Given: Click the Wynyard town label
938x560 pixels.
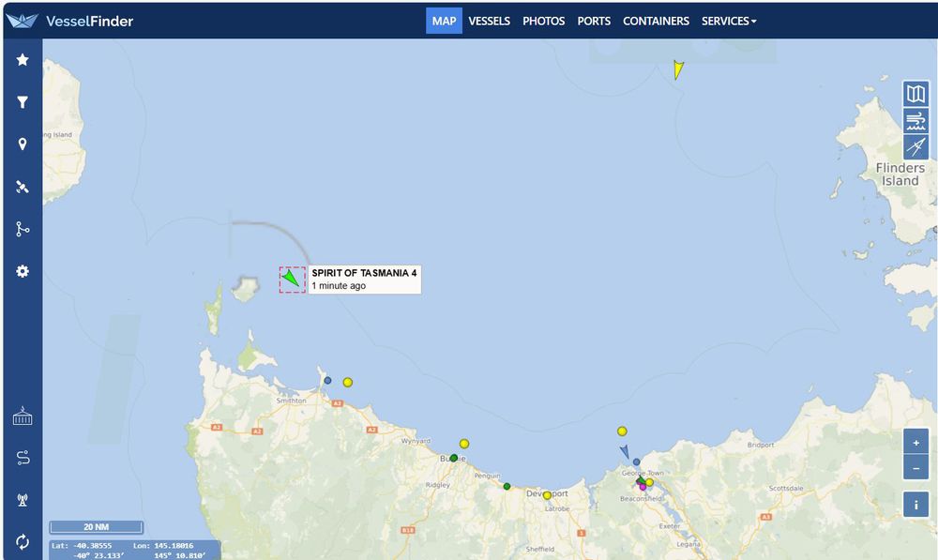Looking at the screenshot, I should [x=416, y=440].
